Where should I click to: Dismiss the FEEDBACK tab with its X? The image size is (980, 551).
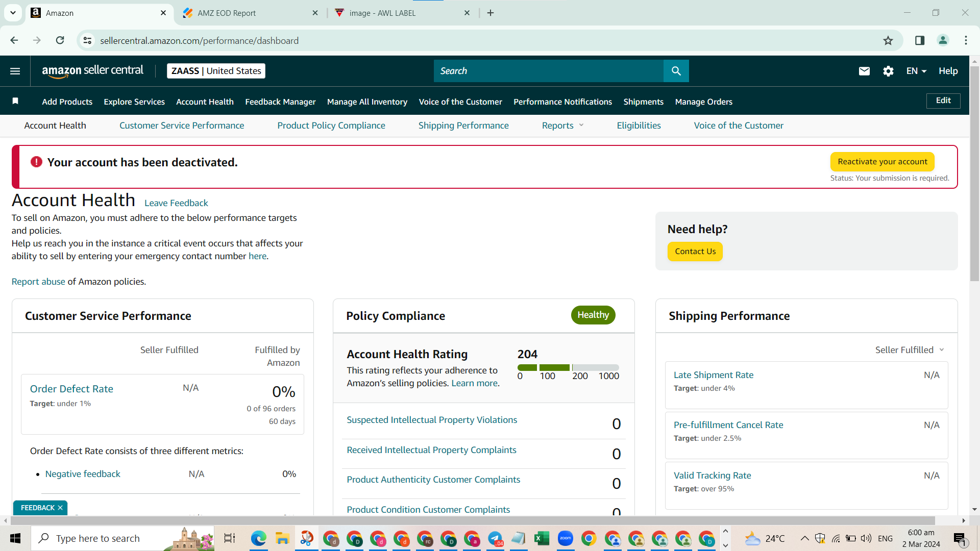60,508
